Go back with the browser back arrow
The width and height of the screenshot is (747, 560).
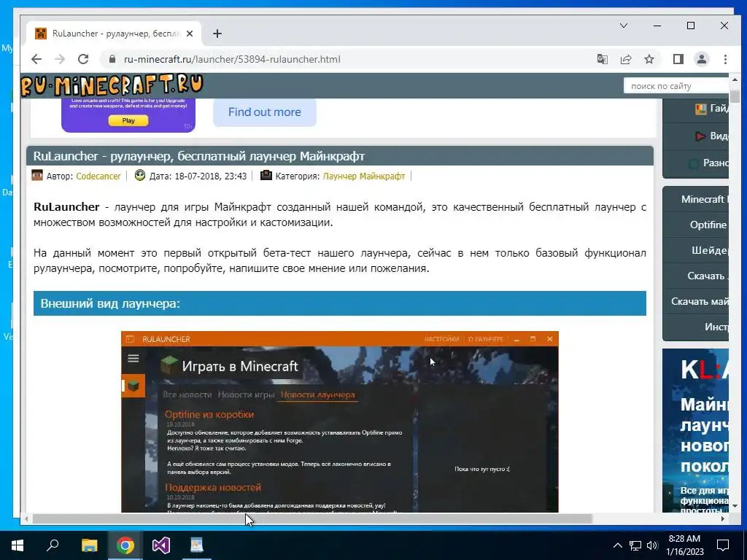pyautogui.click(x=36, y=59)
